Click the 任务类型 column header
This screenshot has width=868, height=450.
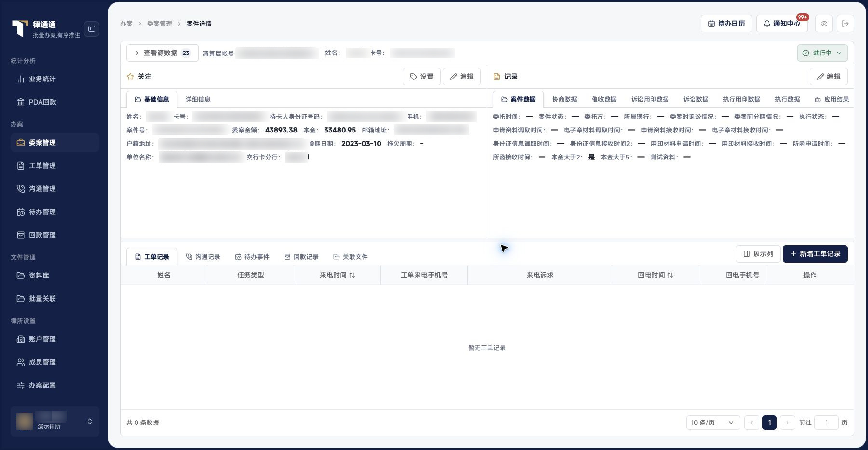tap(251, 275)
